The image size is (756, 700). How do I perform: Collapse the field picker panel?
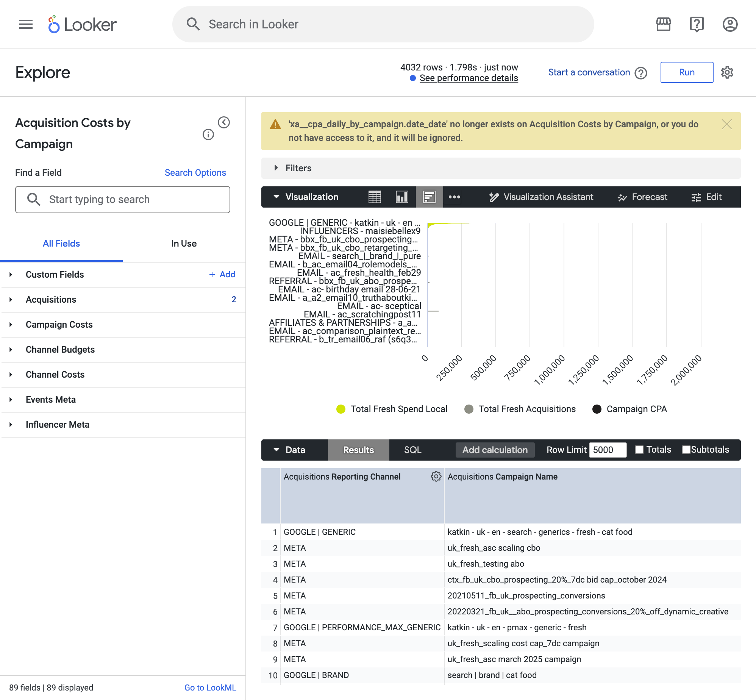point(224,122)
